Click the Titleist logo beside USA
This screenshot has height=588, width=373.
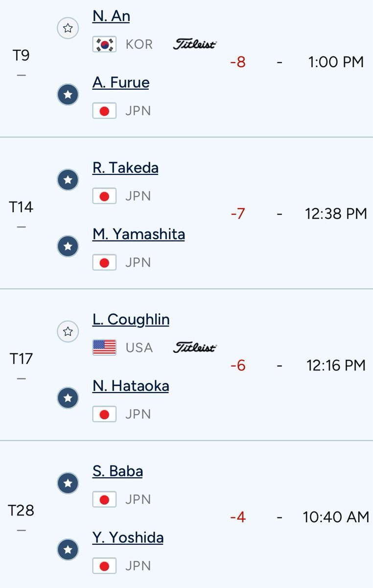click(194, 347)
